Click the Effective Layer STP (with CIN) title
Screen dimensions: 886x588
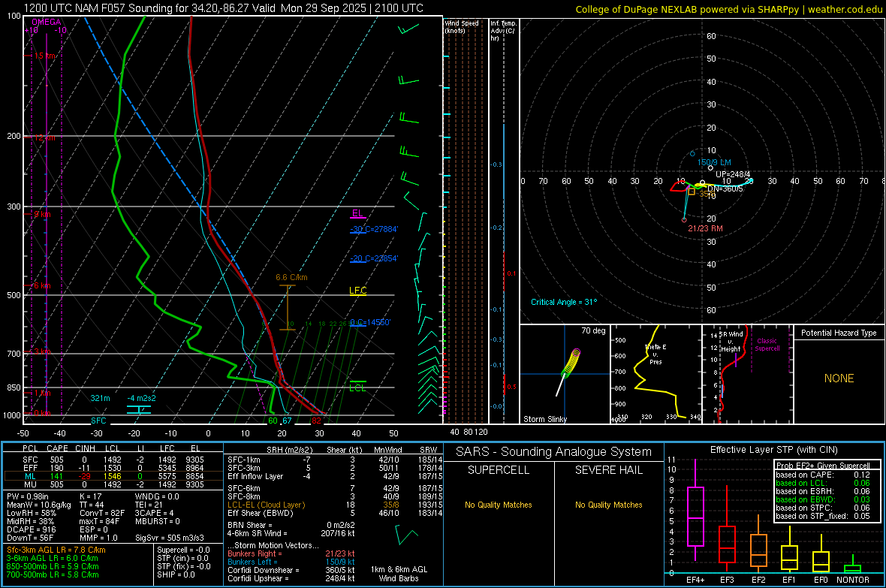[x=774, y=450]
